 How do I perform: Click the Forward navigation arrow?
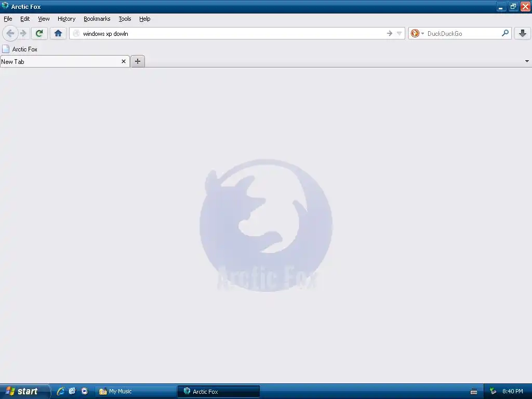point(23,33)
